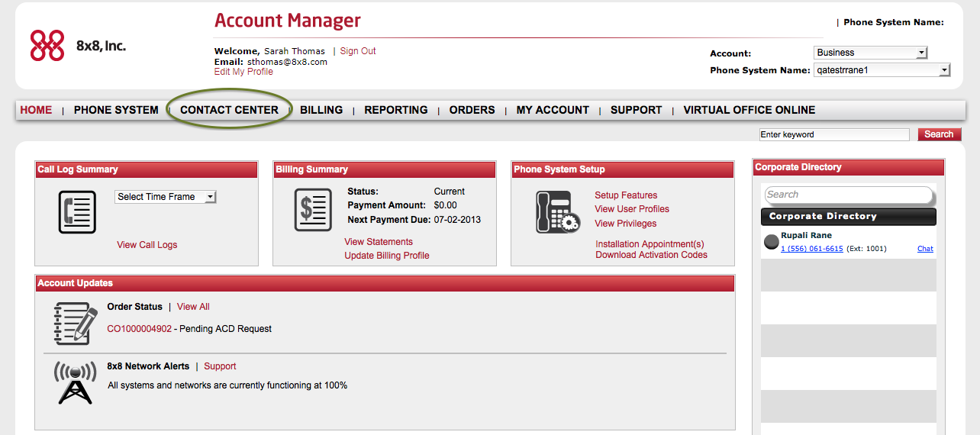Expand the Select Time Frame dropdown
This screenshot has width=980, height=435.
(x=166, y=197)
